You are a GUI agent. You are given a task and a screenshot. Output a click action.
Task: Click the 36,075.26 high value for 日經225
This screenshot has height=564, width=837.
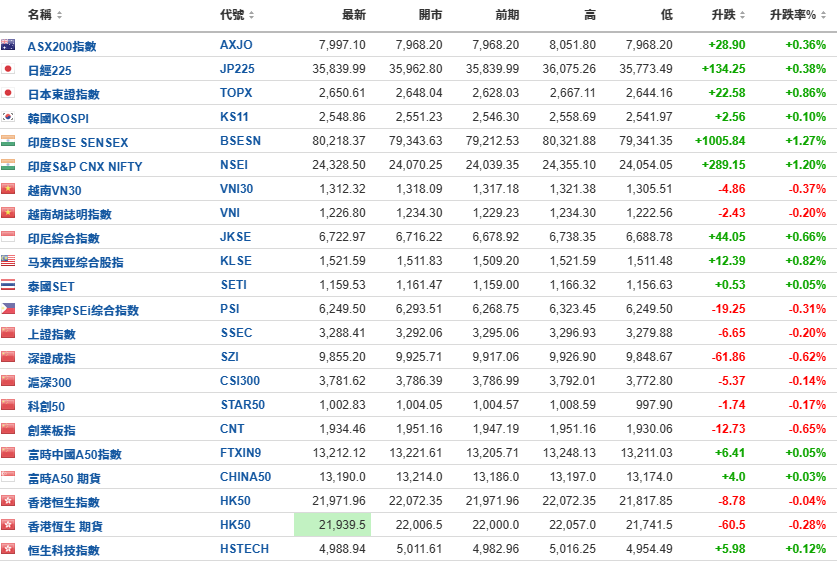[x=569, y=69]
